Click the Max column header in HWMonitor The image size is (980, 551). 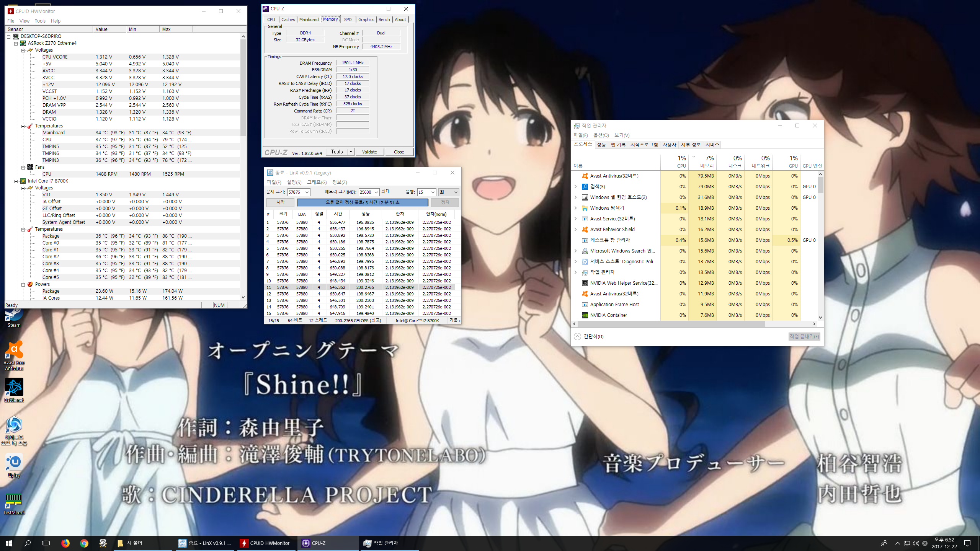click(x=176, y=29)
